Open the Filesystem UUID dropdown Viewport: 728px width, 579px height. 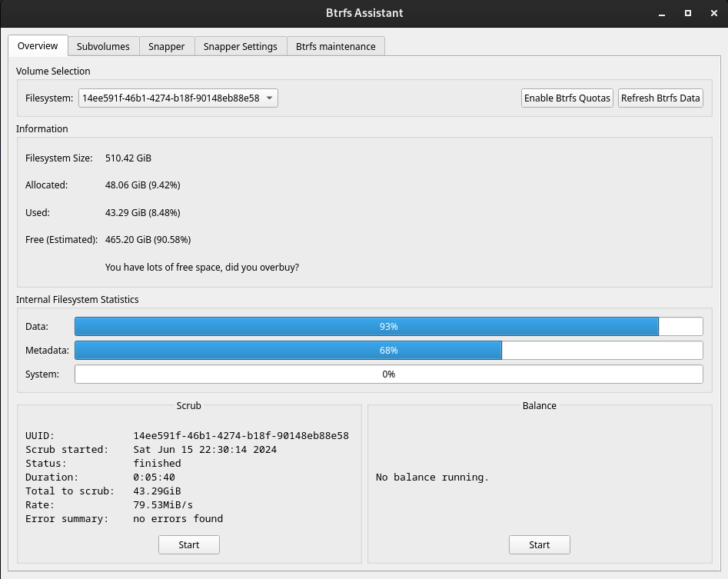click(178, 98)
